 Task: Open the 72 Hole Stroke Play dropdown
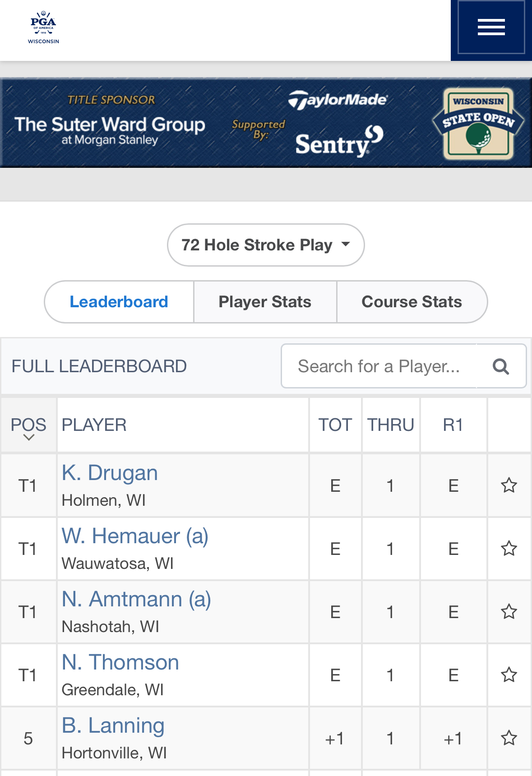pyautogui.click(x=266, y=245)
